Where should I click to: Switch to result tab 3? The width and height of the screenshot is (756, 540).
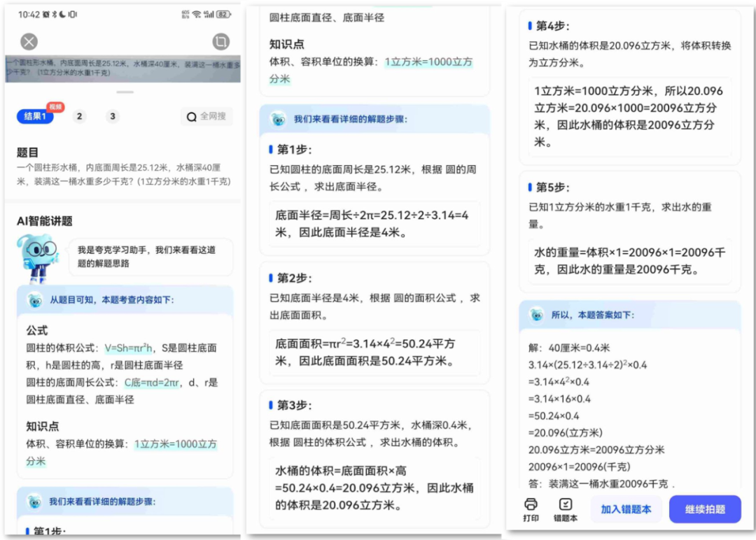click(112, 116)
